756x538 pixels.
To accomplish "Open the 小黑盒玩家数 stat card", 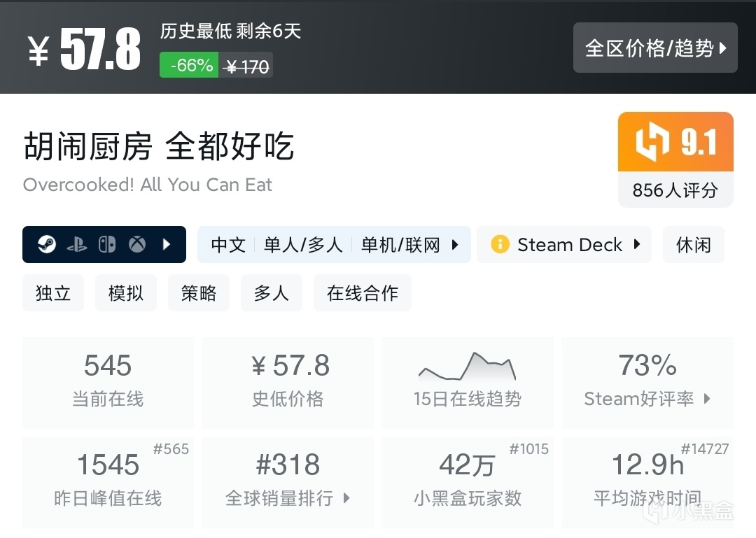I will [x=467, y=481].
